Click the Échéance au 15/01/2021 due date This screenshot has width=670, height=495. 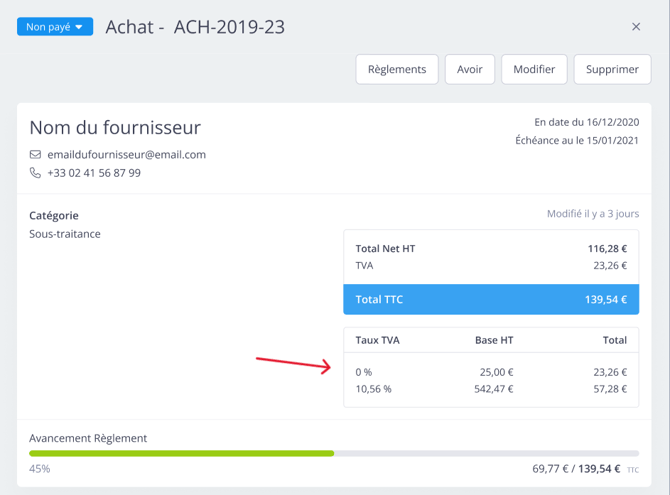[x=576, y=141]
